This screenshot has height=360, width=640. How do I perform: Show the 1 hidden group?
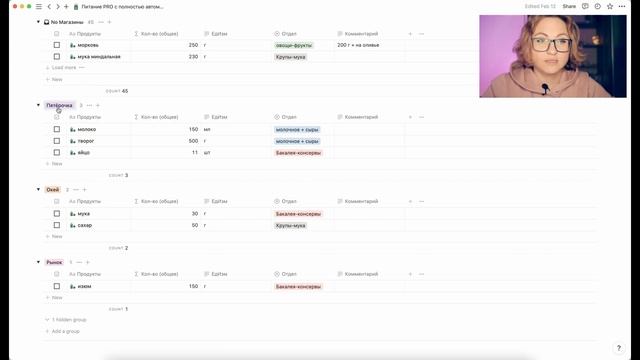tap(66, 320)
